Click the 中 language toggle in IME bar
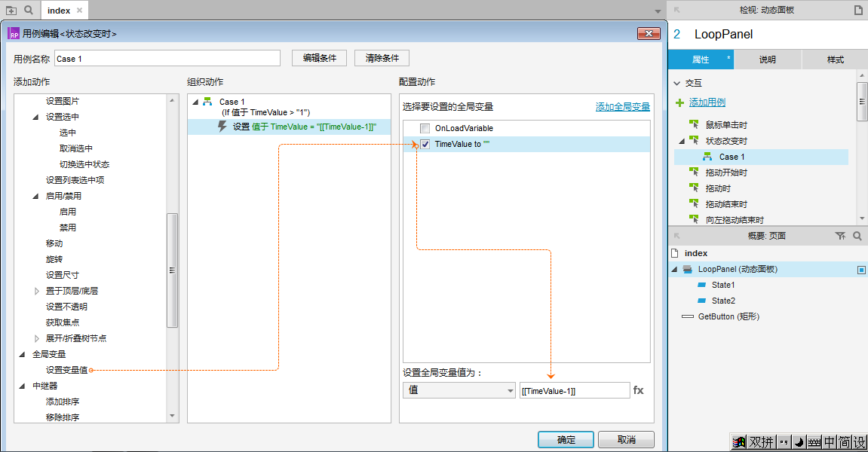Screen dimensions: 868x452 830,442
